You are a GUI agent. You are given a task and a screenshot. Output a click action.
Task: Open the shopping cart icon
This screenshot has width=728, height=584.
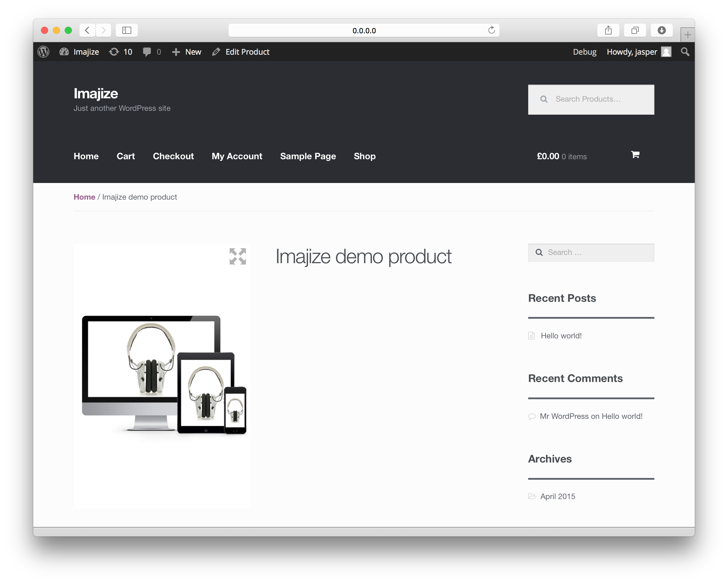point(635,154)
